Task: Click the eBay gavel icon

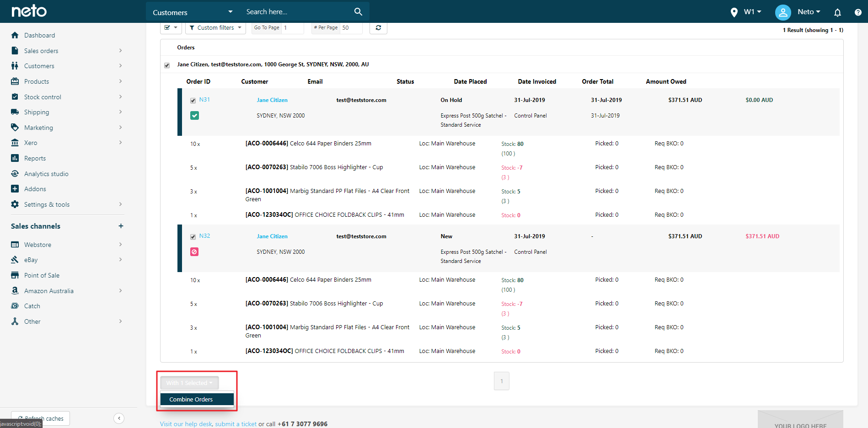Action: (15, 260)
